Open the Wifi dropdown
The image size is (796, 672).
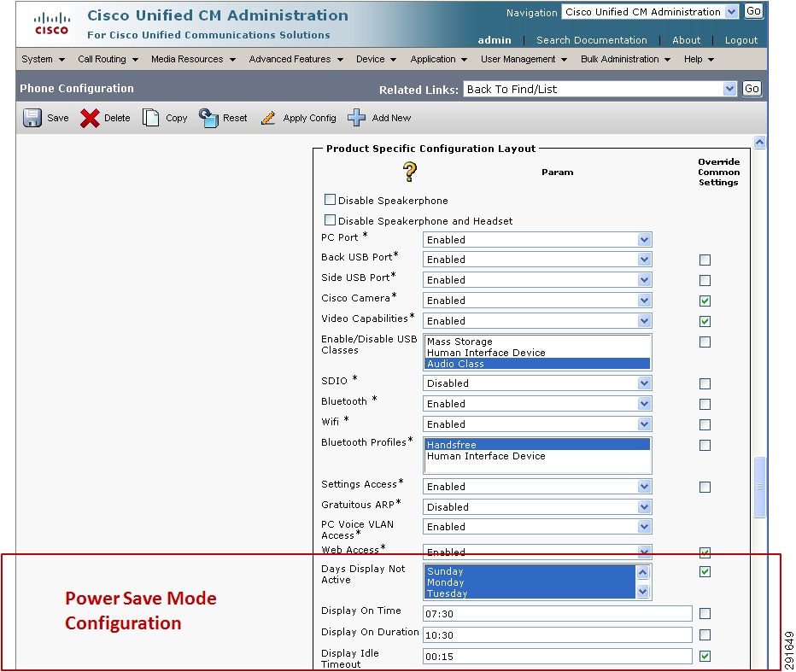pos(537,424)
